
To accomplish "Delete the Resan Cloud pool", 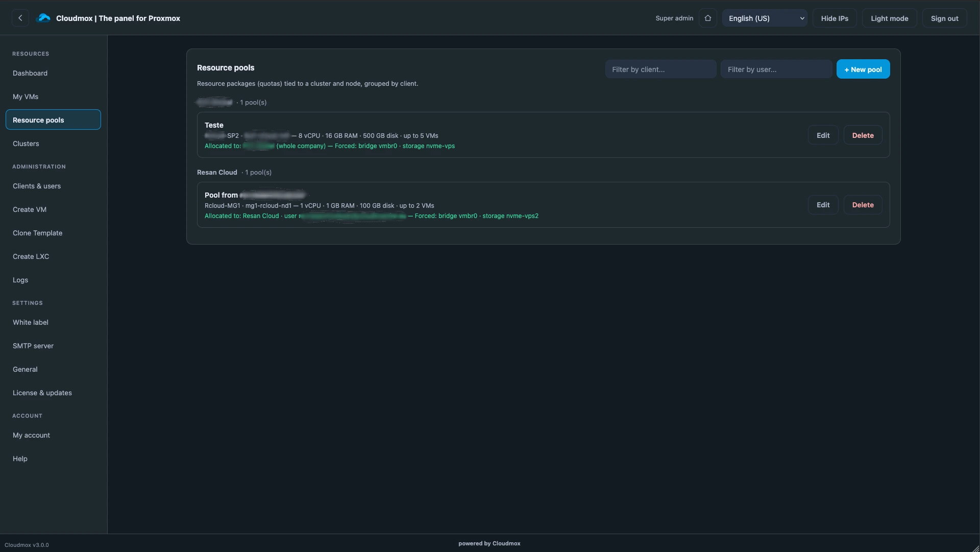I will 863,204.
